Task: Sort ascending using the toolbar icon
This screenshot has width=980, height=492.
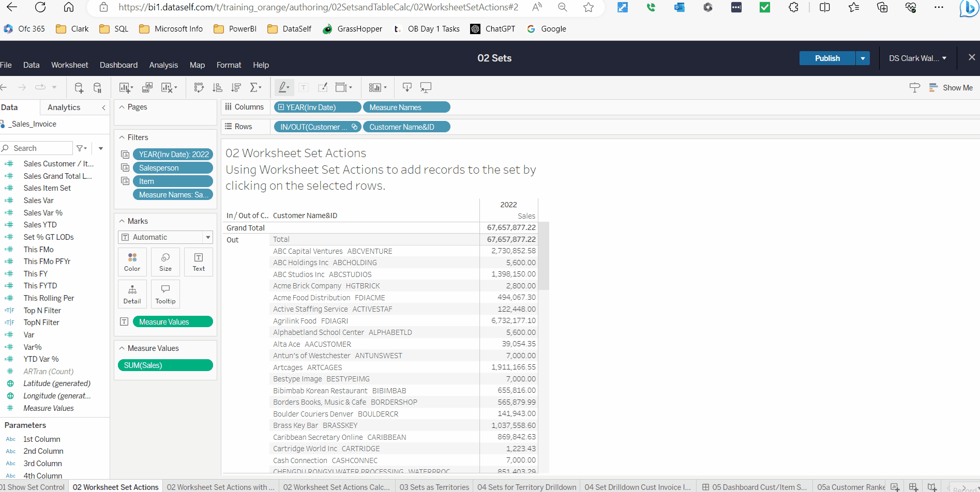Action: [218, 88]
